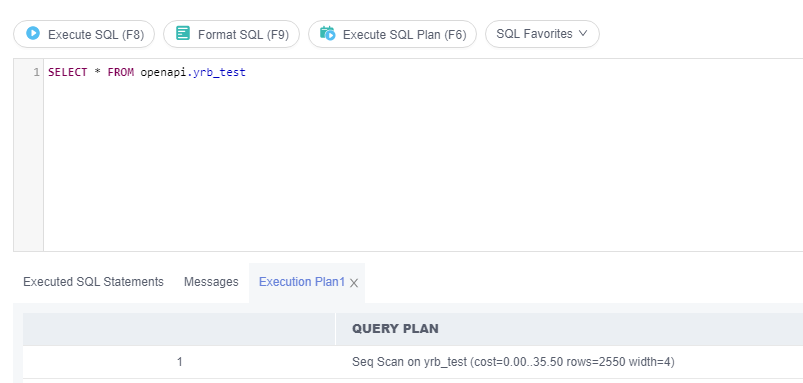Run Execute SQL Plan (F6) via its label

tap(405, 34)
